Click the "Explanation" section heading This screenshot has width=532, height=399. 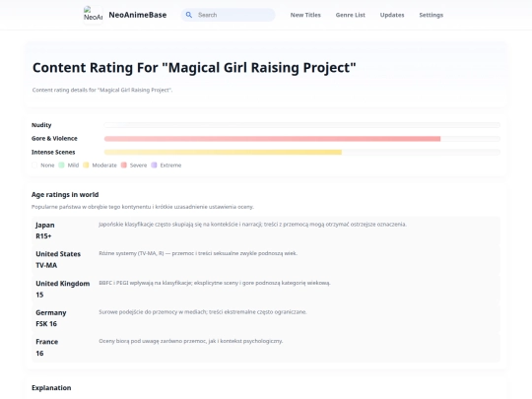[51, 388]
